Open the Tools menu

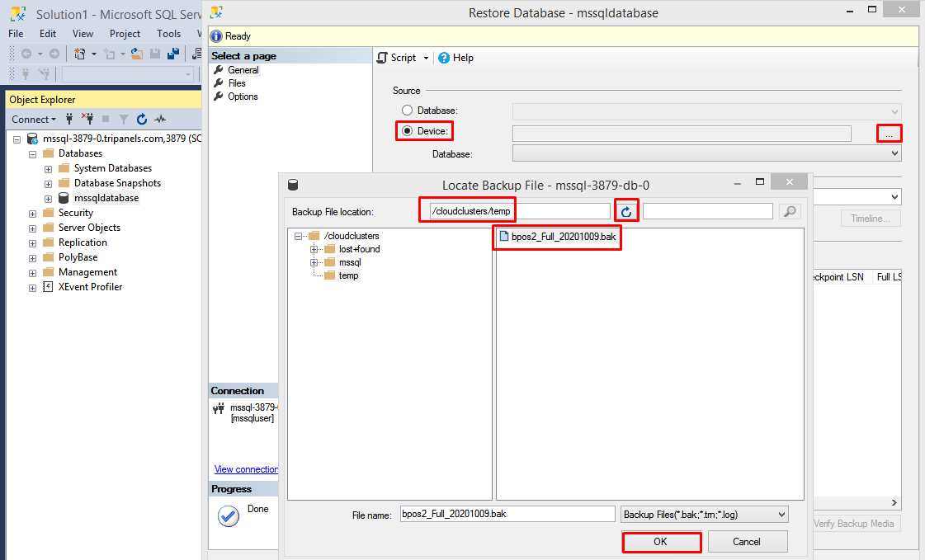(168, 34)
